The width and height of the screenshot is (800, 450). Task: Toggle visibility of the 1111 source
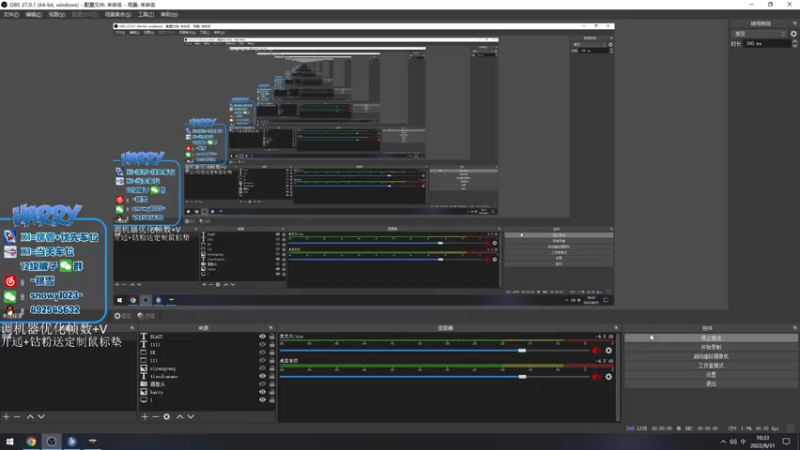coord(262,344)
